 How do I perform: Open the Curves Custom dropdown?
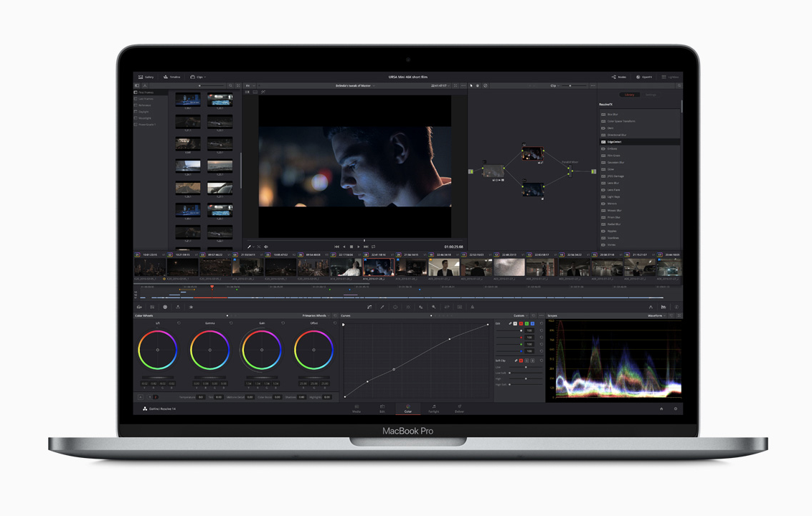(521, 315)
